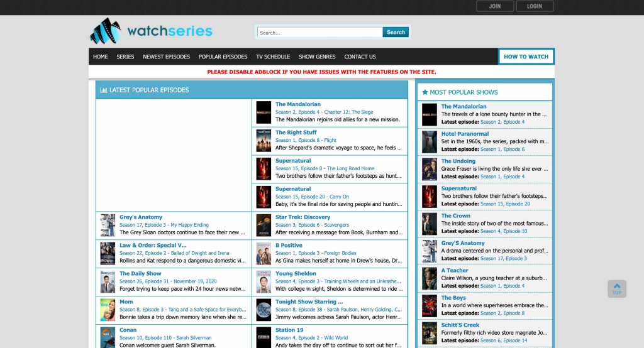Open The Mandalorian poster in Latest Popular Episodes
The height and width of the screenshot is (348, 644).
(264, 112)
